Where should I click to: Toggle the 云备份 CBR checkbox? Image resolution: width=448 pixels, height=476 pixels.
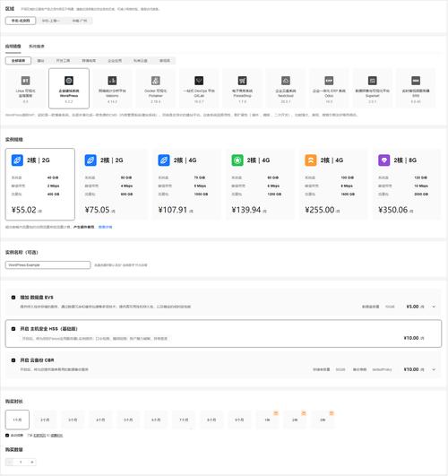coord(13,360)
